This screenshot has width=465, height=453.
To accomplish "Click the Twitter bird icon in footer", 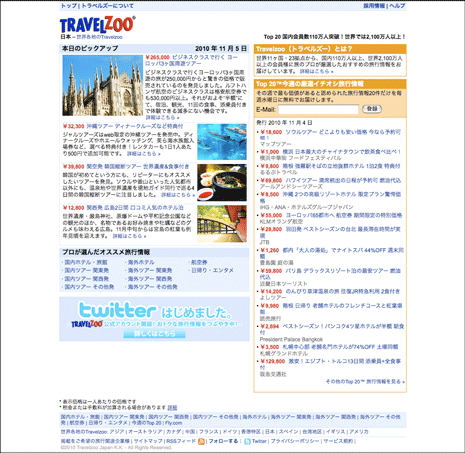I will [x=247, y=441].
